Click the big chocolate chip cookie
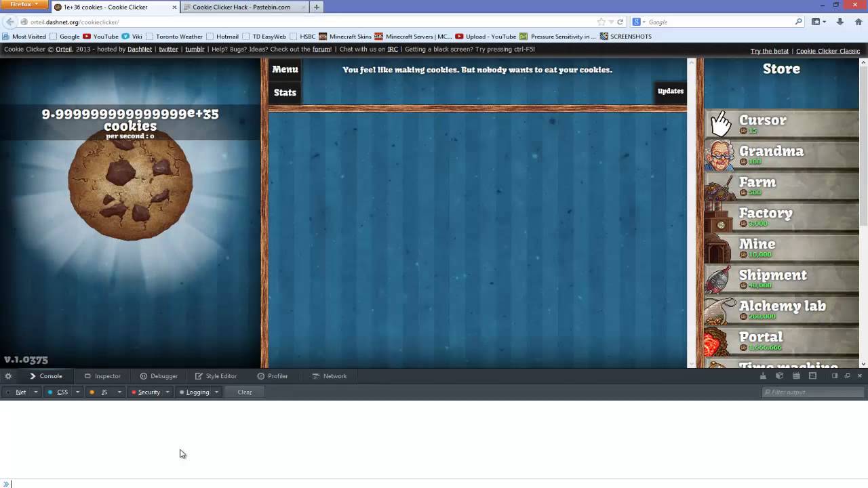The width and height of the screenshot is (868, 488). click(x=130, y=183)
